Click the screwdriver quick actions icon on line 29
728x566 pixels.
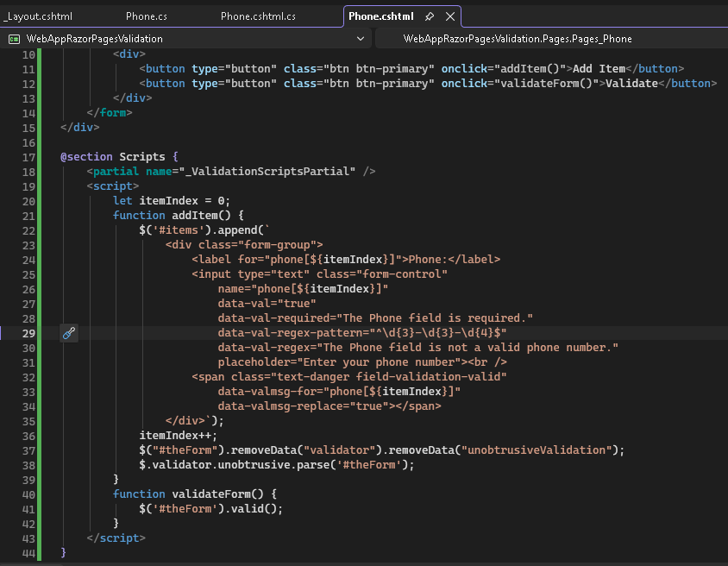[x=69, y=333]
